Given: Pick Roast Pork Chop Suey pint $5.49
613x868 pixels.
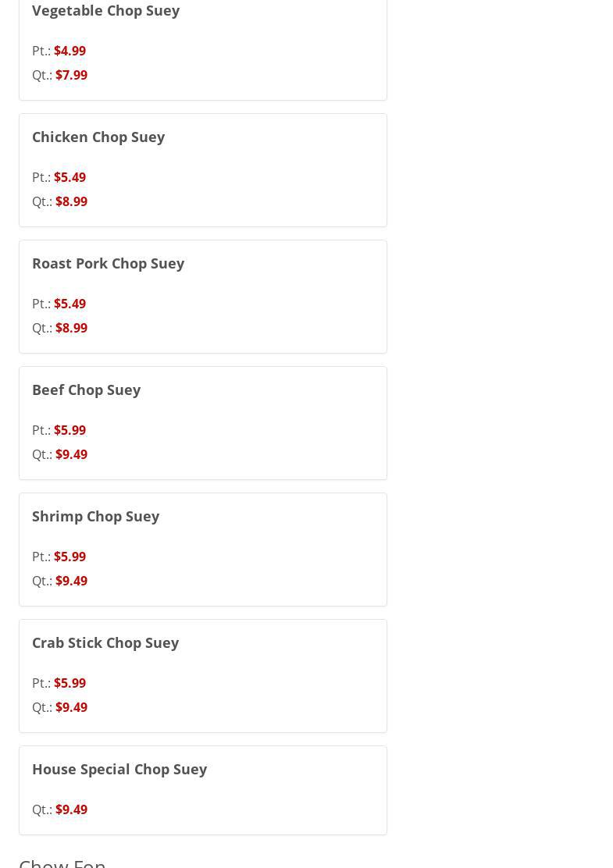Looking at the screenshot, I should [69, 304].
